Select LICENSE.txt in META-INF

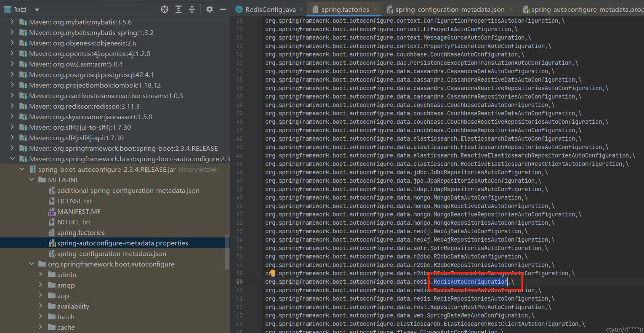point(75,201)
